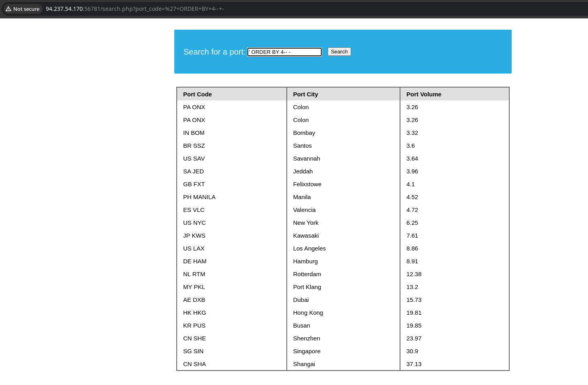Click the 37.13 port volume value

coord(414,364)
